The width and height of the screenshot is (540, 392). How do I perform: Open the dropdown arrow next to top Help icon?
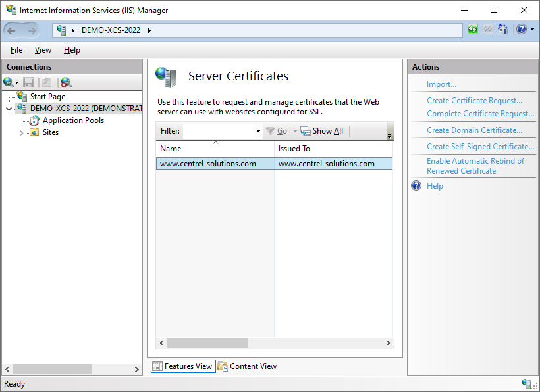point(532,29)
